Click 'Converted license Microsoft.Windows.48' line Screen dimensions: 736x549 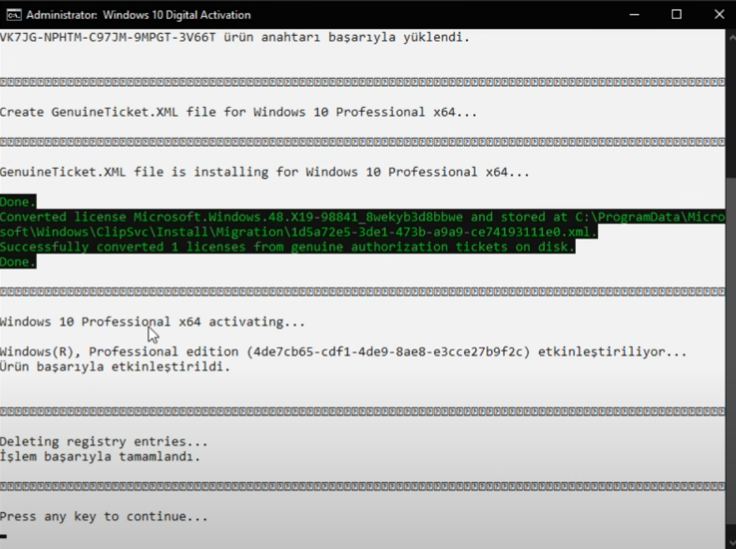[362, 217]
